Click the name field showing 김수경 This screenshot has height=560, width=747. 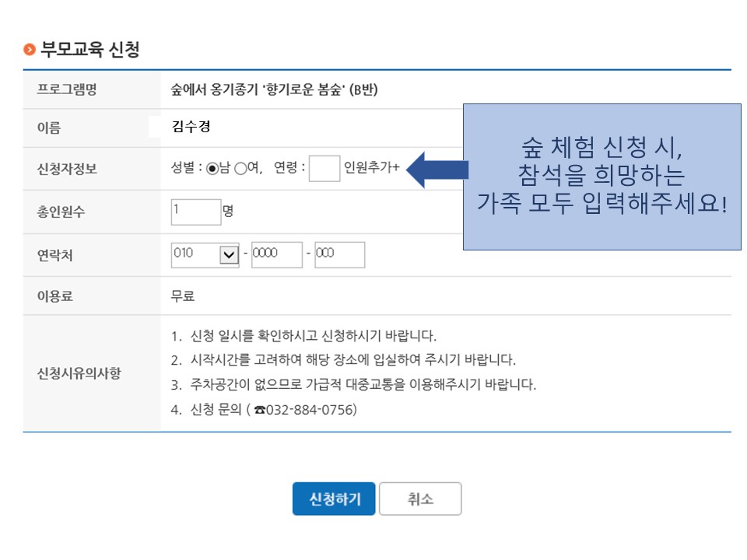(191, 127)
